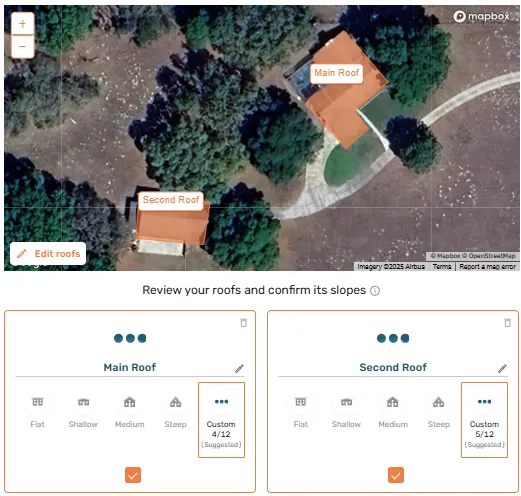Open the Mapbox logo link
The width and height of the screenshot is (521, 496).
[x=481, y=16]
